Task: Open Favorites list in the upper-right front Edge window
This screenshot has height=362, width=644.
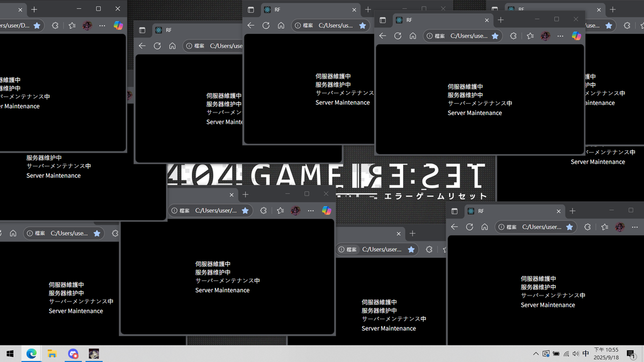Action: point(530,36)
